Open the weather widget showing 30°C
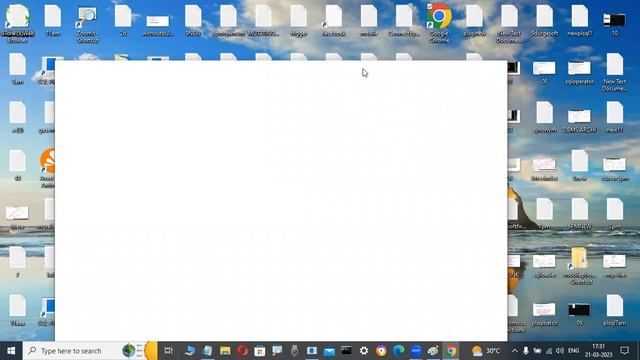Screen dimensions: 640x360 tap(486, 351)
